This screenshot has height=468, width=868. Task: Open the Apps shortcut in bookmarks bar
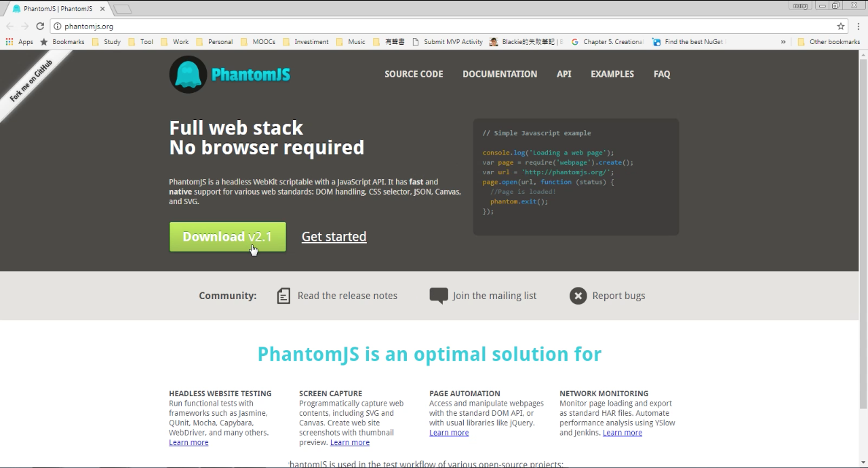coord(20,42)
